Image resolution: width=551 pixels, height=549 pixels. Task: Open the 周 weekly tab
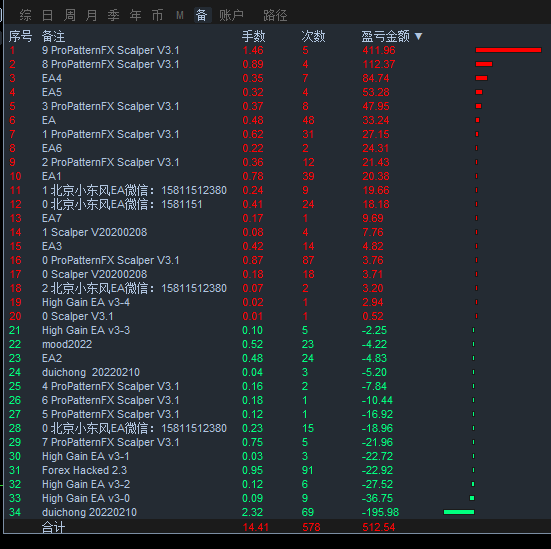(x=70, y=15)
